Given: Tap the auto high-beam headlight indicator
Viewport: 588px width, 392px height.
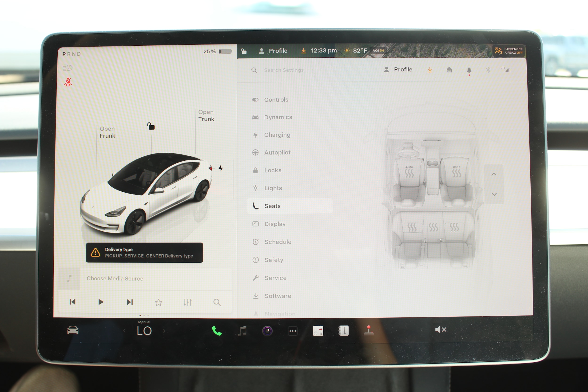Looking at the screenshot, I should pos(68,67).
